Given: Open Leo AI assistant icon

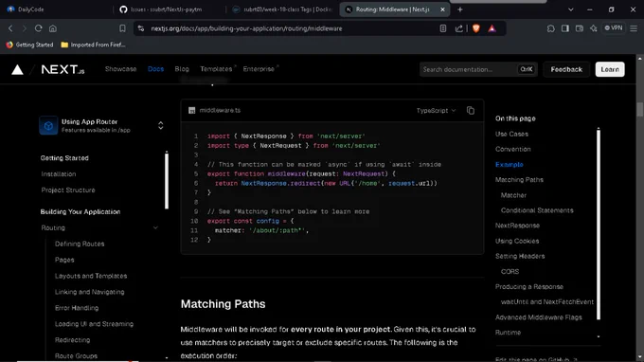Looking at the screenshot, I should pyautogui.click(x=594, y=28).
